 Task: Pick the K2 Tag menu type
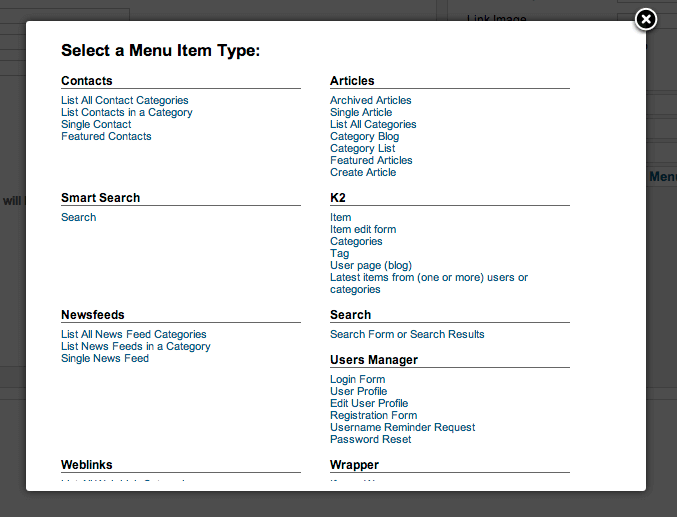click(339, 254)
